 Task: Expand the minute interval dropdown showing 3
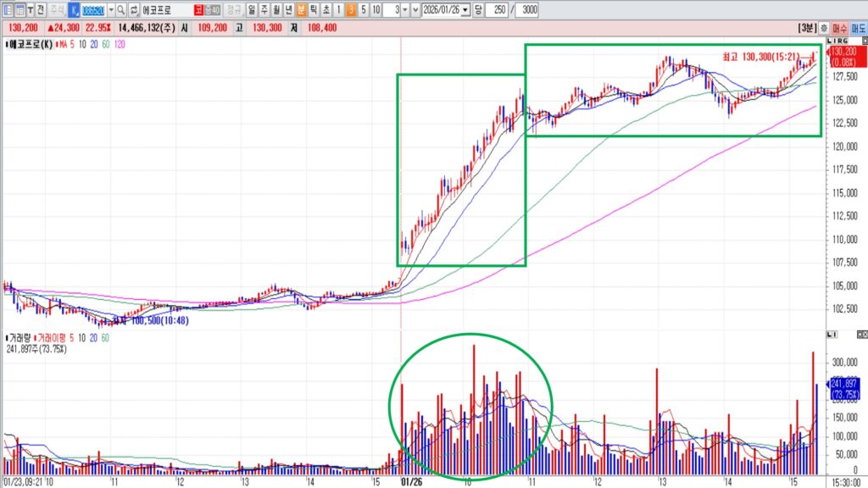pyautogui.click(x=404, y=10)
